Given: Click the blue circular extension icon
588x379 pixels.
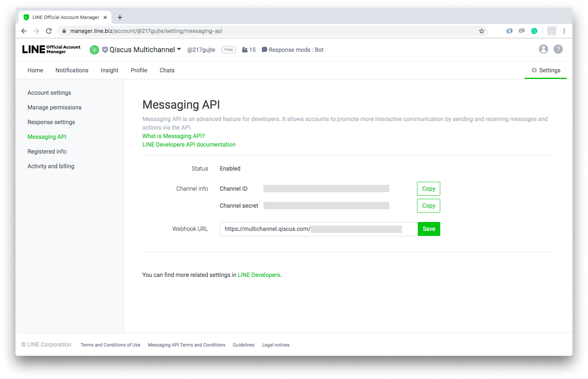Looking at the screenshot, I should pyautogui.click(x=509, y=31).
